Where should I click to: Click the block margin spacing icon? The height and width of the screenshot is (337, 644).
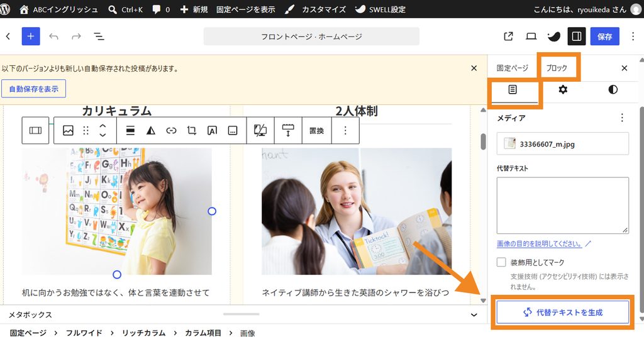pyautogui.click(x=288, y=131)
